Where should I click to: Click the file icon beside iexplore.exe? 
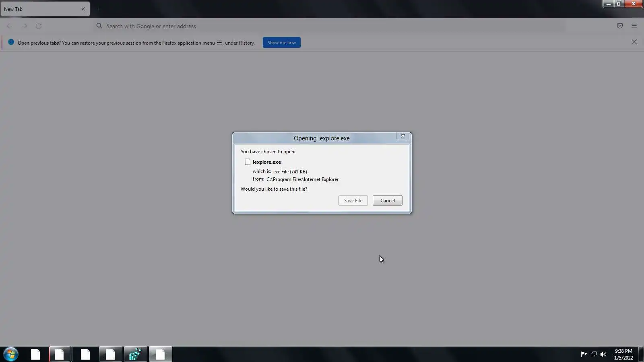pos(248,162)
